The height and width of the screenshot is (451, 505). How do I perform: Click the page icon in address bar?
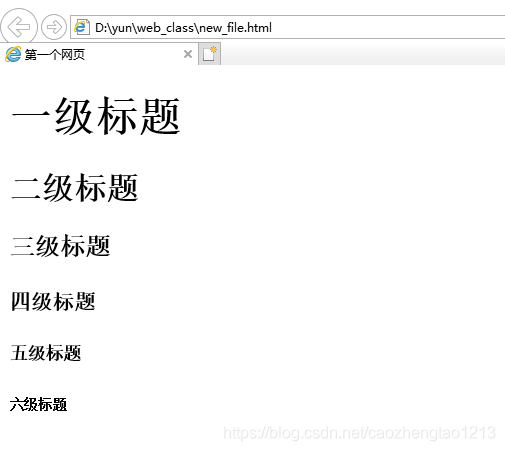click(x=82, y=27)
